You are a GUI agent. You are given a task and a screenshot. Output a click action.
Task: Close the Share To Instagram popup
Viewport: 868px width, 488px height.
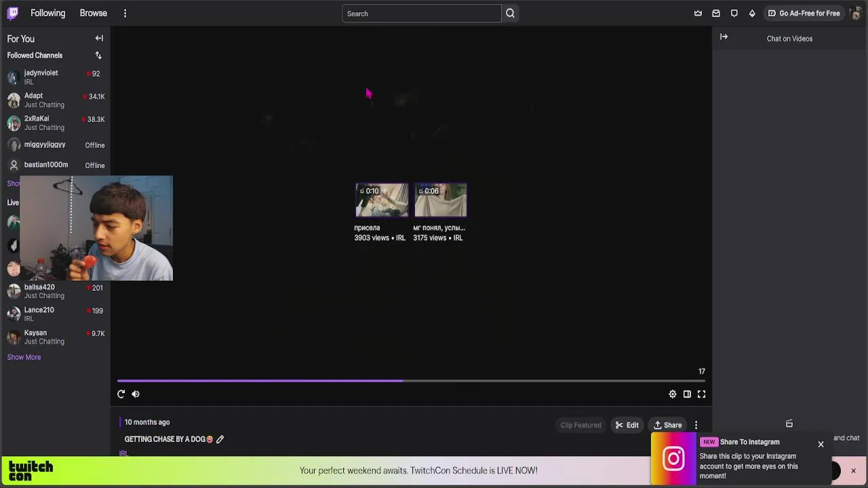pyautogui.click(x=821, y=445)
